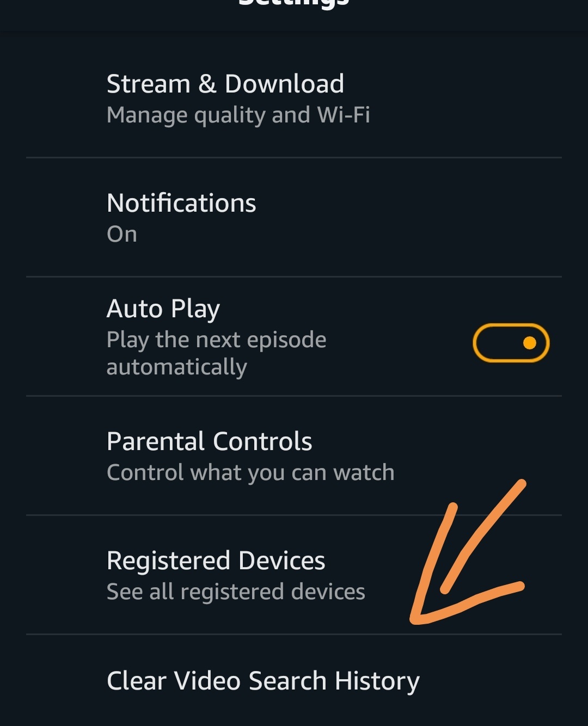This screenshot has height=726, width=588.
Task: Select Clear Video Search History
Action: [x=294, y=681]
